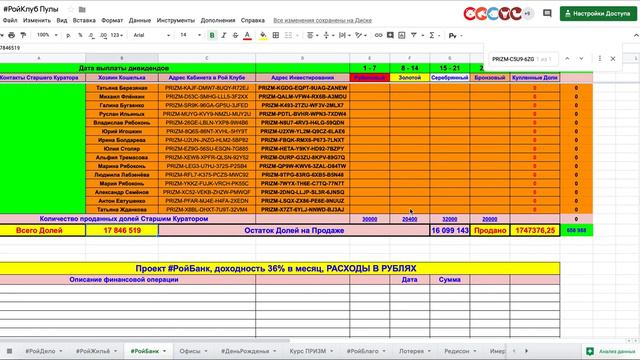Open the #РойБанк tab dropdown arrow
640x360 pixels.
[x=164, y=351]
